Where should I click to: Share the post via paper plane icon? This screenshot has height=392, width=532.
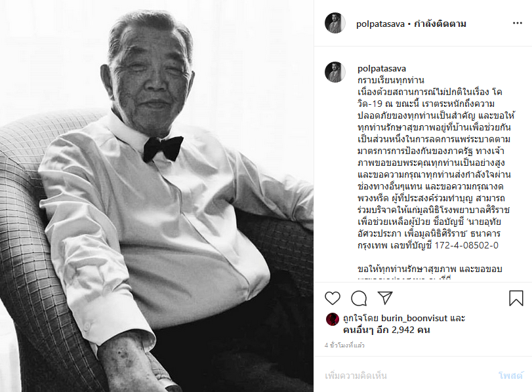tap(385, 298)
